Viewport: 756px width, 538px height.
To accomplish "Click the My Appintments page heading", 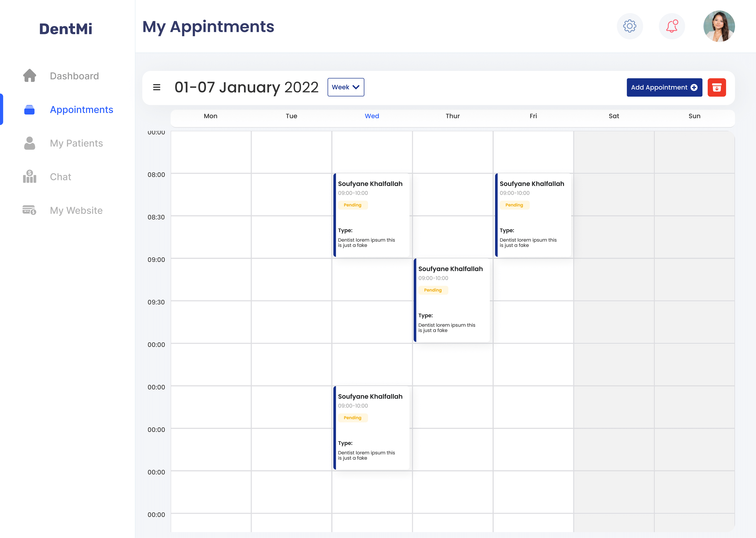I will tap(208, 27).
